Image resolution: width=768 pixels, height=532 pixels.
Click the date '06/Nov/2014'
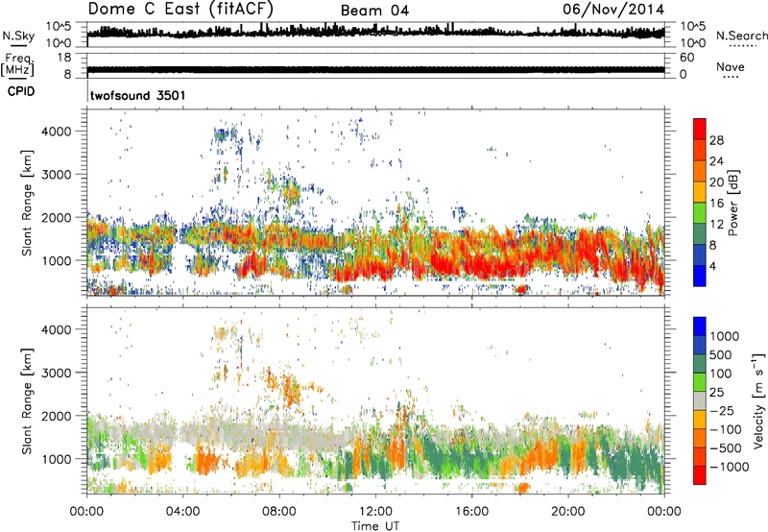click(613, 10)
